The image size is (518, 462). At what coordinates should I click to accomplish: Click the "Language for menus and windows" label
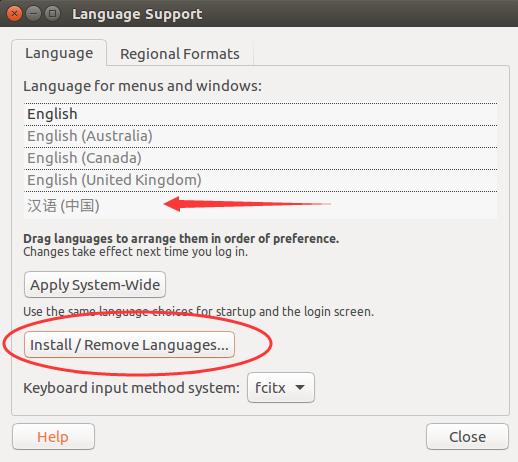[142, 86]
